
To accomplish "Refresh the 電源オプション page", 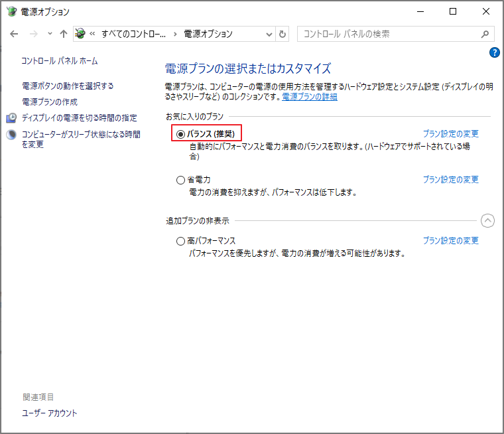I will 283,34.
